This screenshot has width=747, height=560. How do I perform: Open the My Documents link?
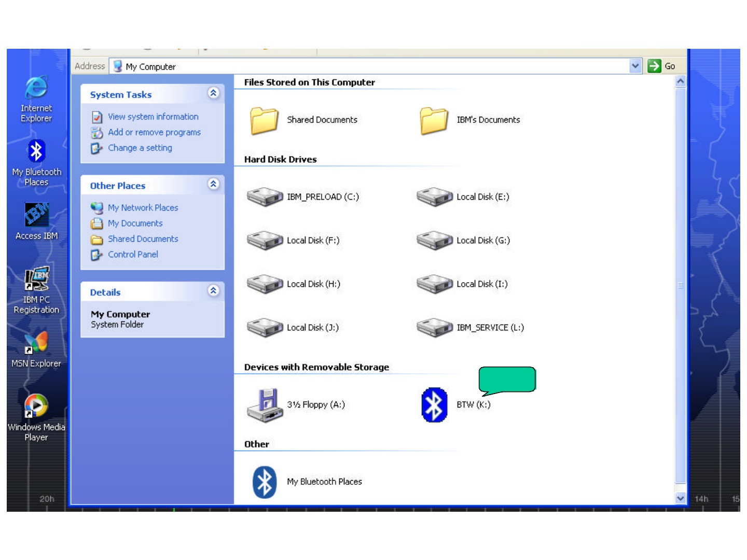tap(135, 223)
